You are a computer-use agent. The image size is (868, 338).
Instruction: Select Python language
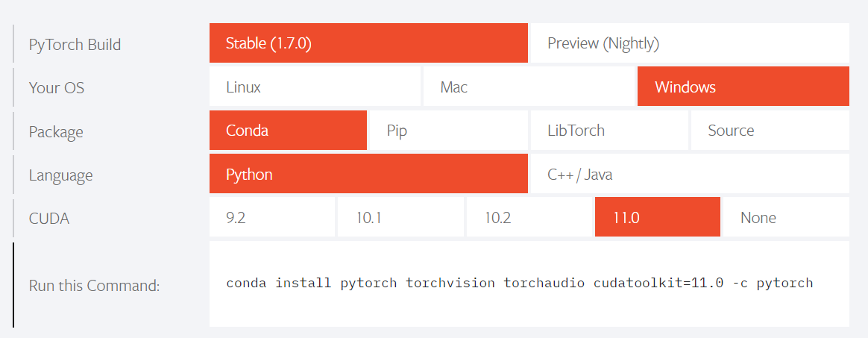[x=368, y=173]
